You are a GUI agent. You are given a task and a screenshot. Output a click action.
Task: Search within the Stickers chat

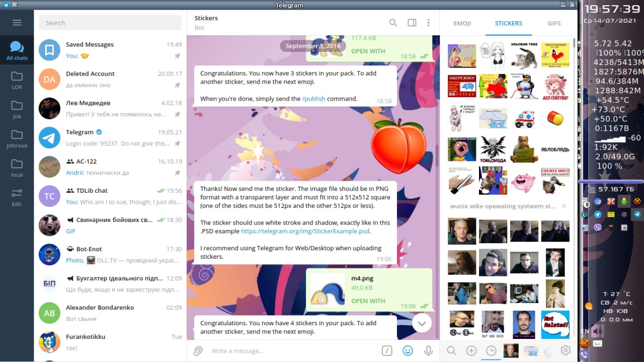(393, 23)
